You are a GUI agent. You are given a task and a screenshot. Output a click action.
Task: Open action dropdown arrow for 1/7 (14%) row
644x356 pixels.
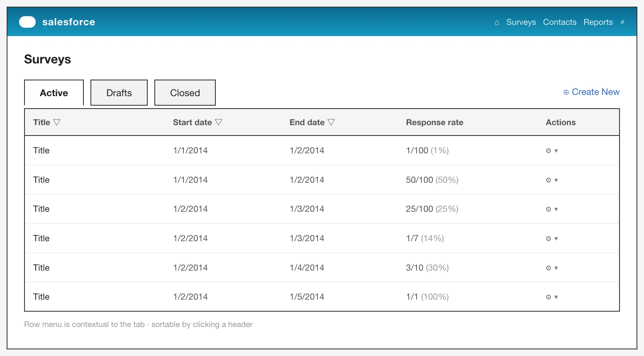(556, 239)
